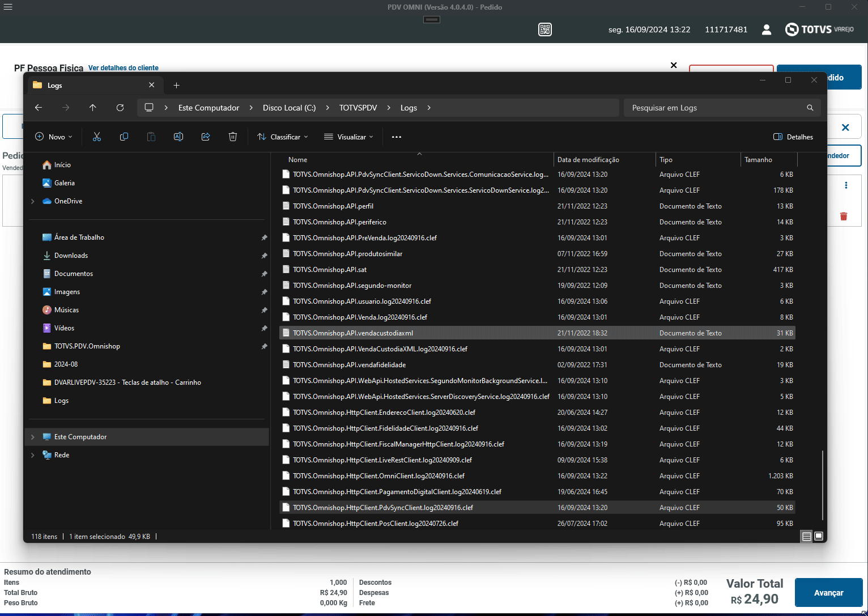Viewport: 868px width, 616px height.
Task: Go forward with the right arrow
Action: [66, 108]
